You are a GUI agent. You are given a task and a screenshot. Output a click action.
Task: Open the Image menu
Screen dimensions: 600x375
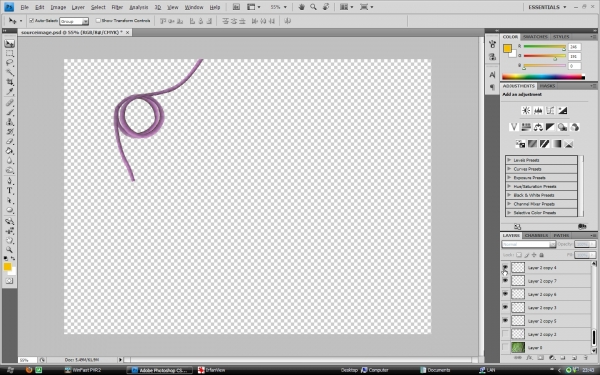point(58,7)
